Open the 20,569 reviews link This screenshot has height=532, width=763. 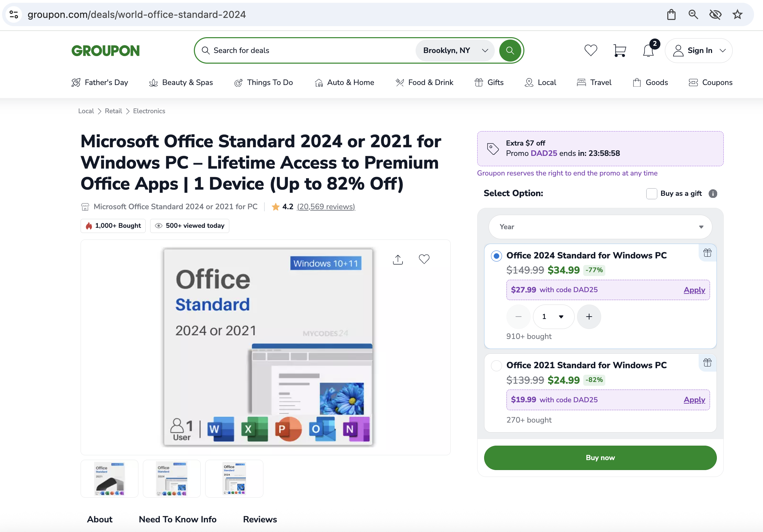click(326, 207)
